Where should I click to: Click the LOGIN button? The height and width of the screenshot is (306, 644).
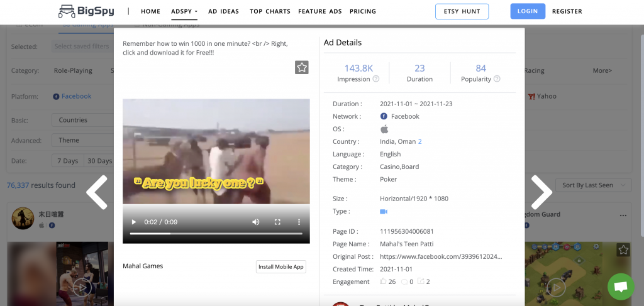point(528,11)
